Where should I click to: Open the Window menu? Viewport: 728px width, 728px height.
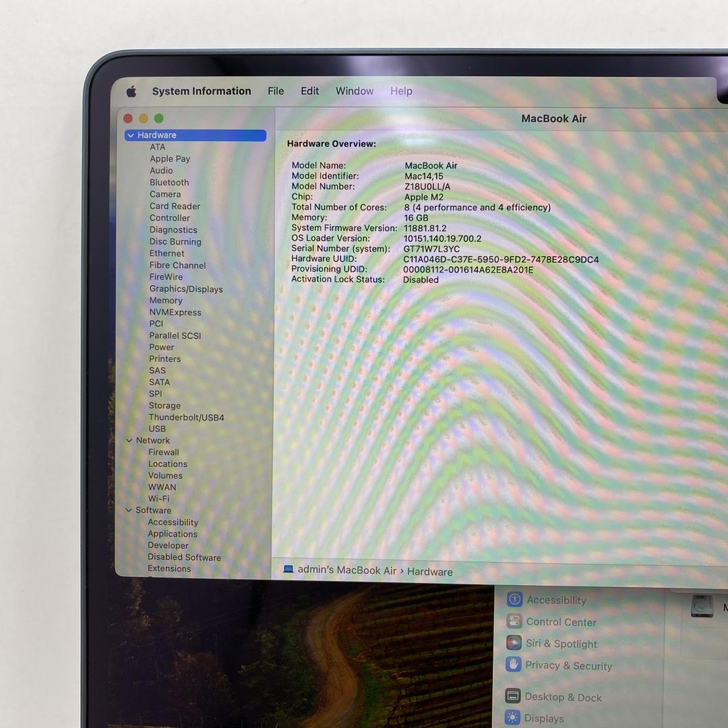(x=355, y=91)
